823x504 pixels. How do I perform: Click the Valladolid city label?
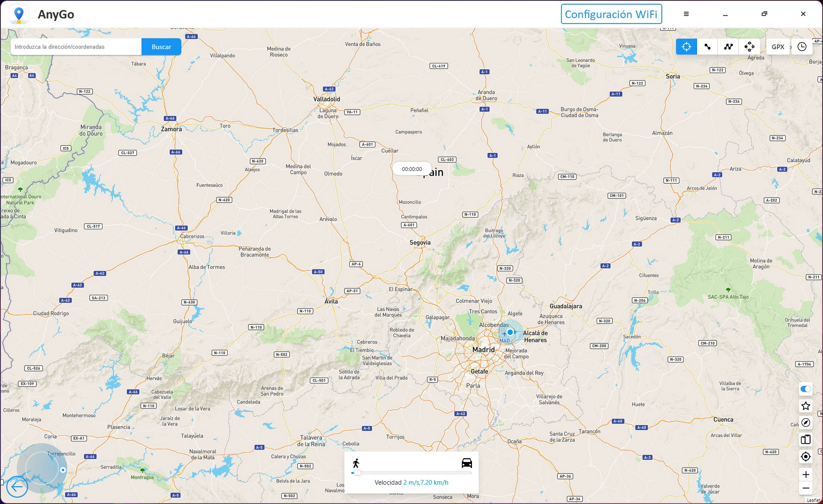(327, 99)
